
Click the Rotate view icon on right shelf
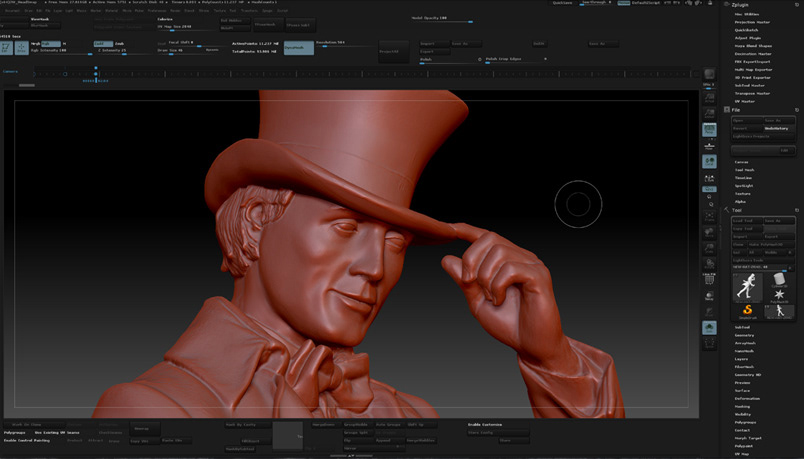[709, 265]
